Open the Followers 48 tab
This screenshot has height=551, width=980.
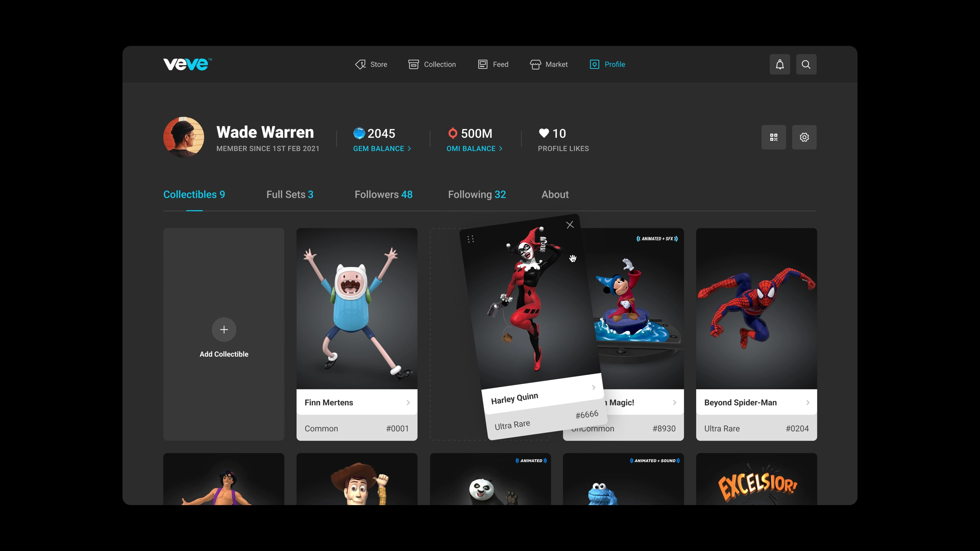[383, 194]
